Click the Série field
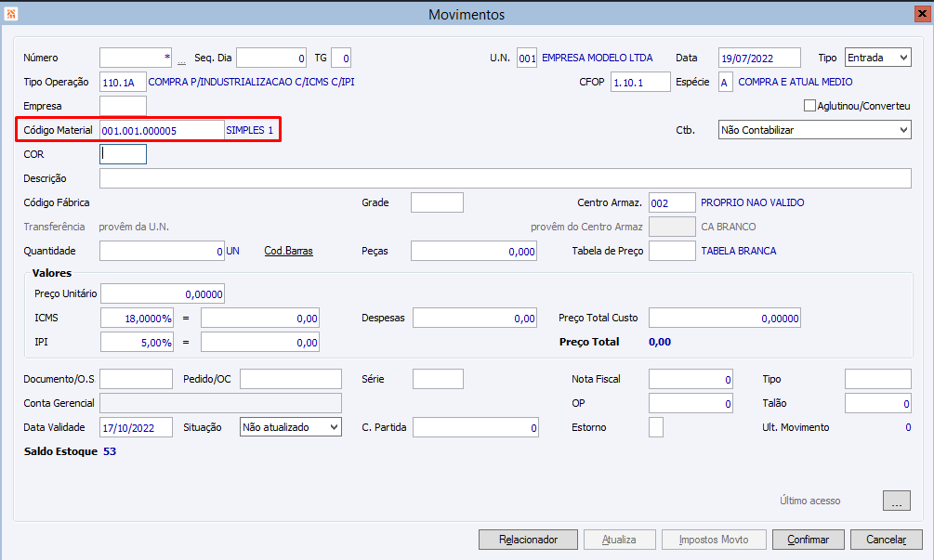Viewport: 934px width, 560px height. pyautogui.click(x=438, y=379)
